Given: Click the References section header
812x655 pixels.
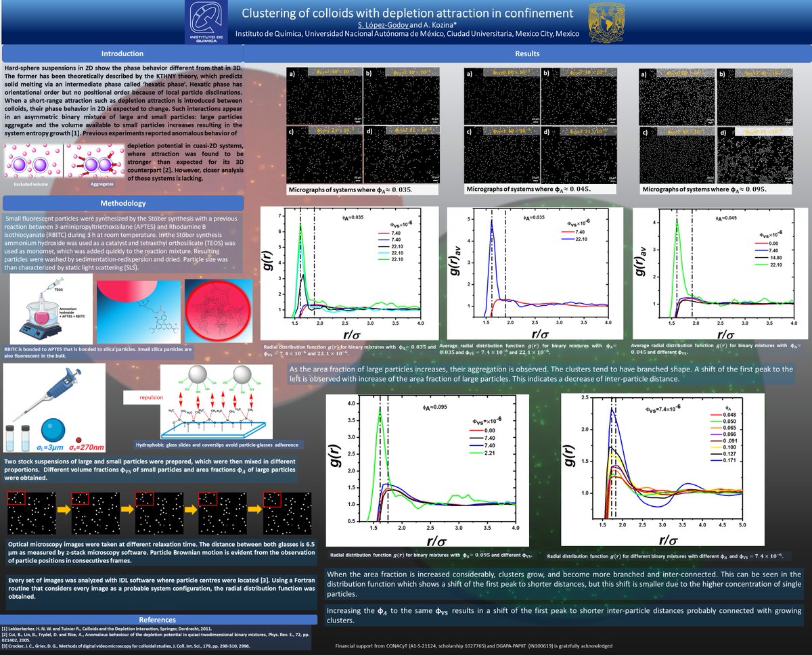Looking at the screenshot, I should coord(157,619).
